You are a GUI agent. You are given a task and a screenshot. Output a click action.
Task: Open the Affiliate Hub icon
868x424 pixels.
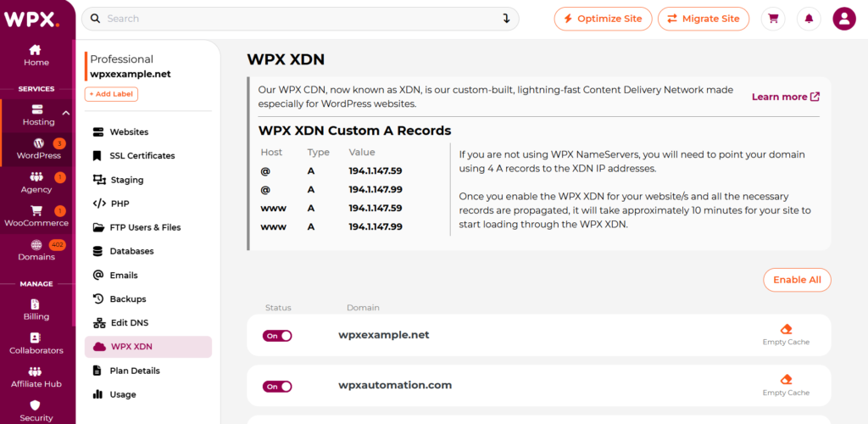tap(36, 371)
